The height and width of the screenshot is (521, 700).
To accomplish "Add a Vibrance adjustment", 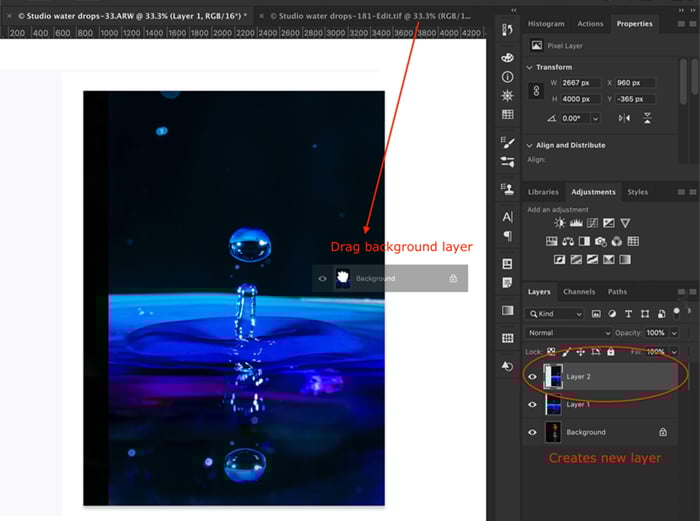I will coord(625,223).
